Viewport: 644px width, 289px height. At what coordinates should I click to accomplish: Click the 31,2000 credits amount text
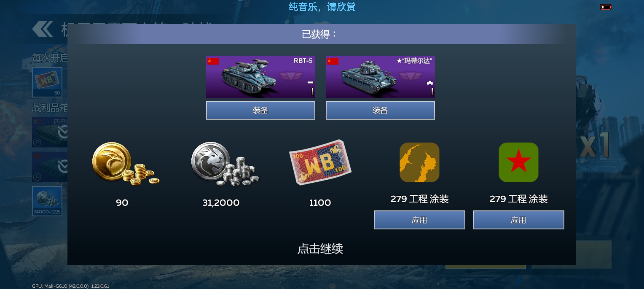click(221, 203)
